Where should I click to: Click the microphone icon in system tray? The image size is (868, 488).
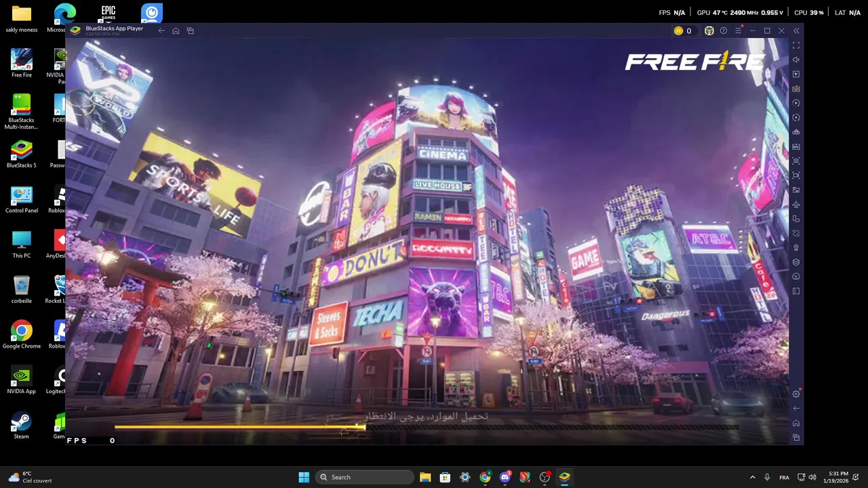click(x=767, y=477)
